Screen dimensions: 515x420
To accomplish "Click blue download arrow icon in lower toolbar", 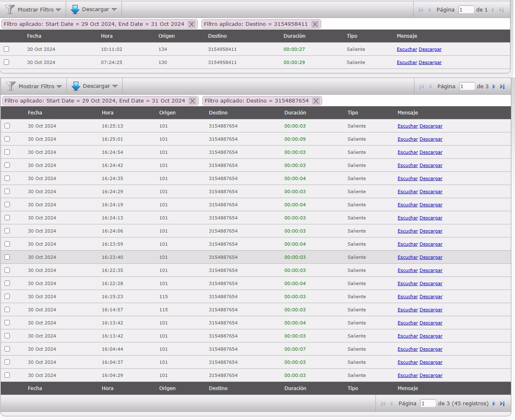I will coord(76,86).
